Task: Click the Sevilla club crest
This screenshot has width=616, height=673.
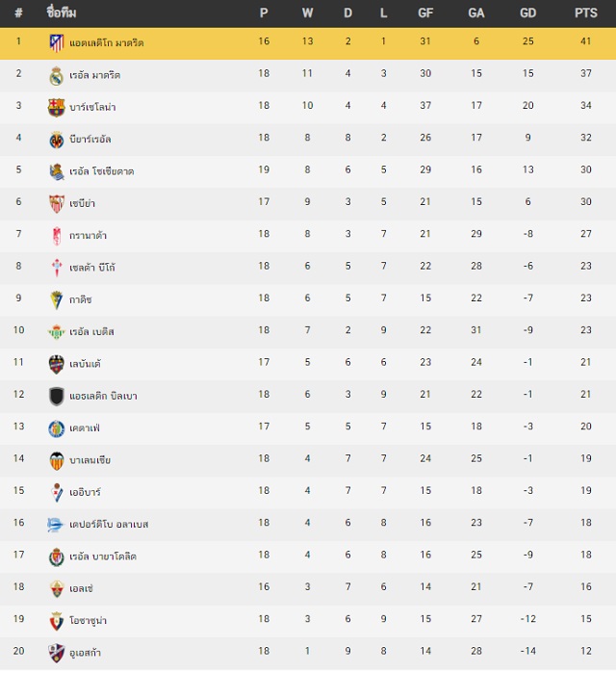Action: coord(56,203)
